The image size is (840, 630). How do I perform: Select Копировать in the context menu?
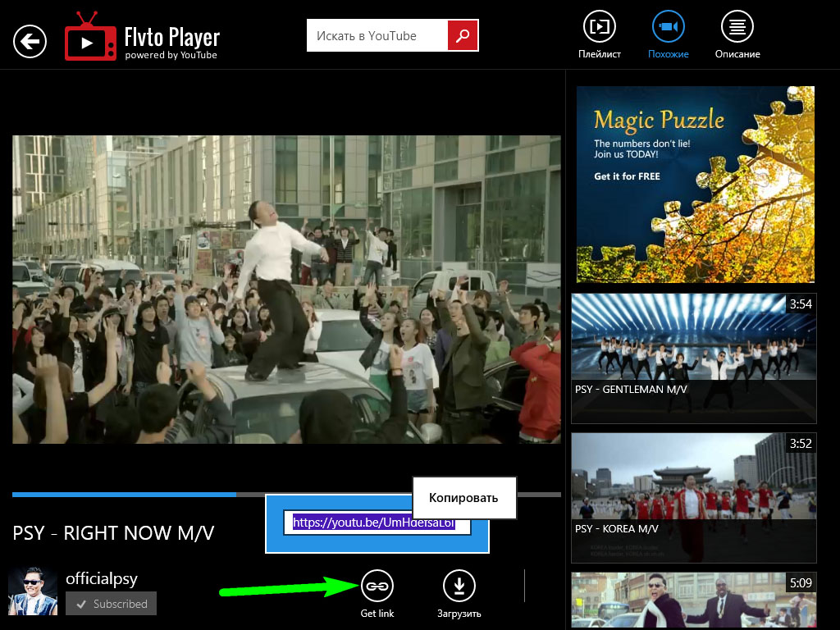[464, 498]
